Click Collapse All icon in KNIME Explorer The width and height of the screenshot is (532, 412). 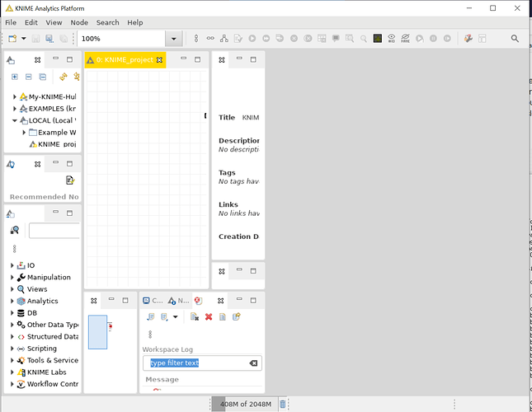pos(42,77)
